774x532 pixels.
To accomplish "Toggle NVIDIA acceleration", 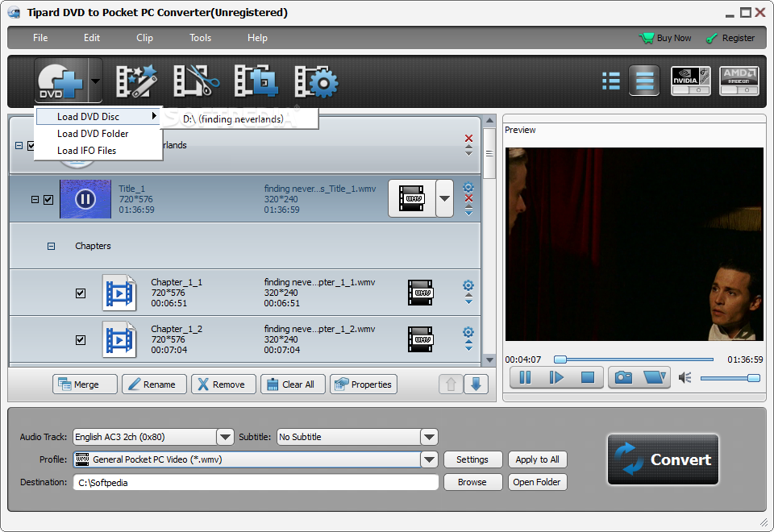I will (691, 81).
